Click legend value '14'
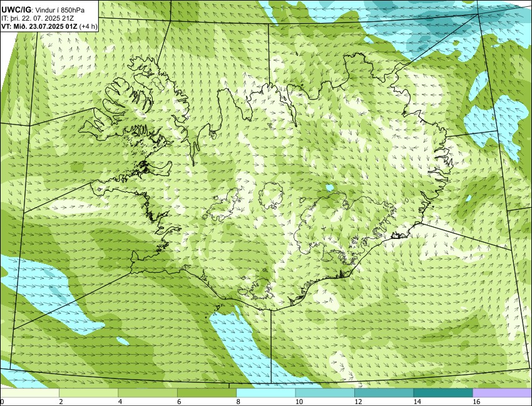532x406 pixels. pyautogui.click(x=417, y=402)
